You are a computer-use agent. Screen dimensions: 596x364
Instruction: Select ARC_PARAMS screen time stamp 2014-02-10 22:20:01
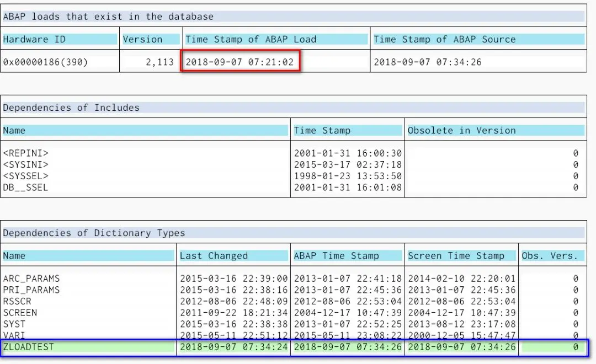pyautogui.click(x=462, y=279)
